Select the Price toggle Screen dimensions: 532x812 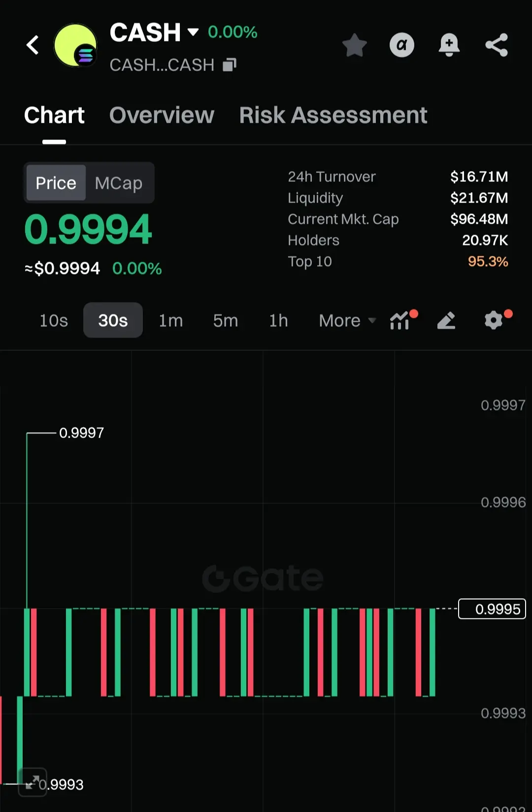click(x=56, y=183)
